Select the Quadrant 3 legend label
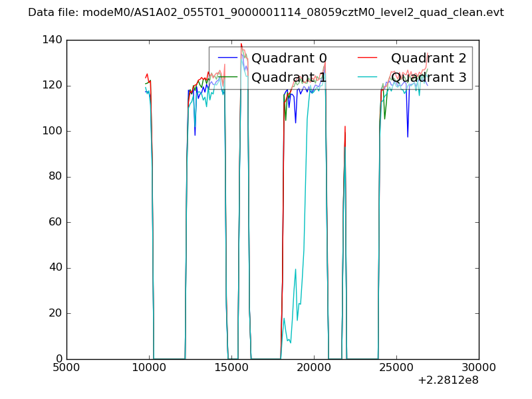Image resolution: width=532 pixels, height=399 pixels. [x=428, y=77]
